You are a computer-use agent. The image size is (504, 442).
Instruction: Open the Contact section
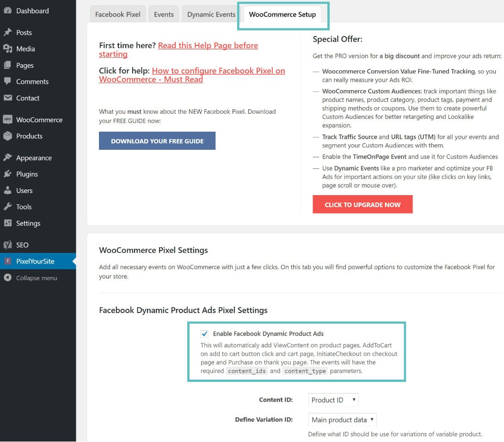pos(27,98)
